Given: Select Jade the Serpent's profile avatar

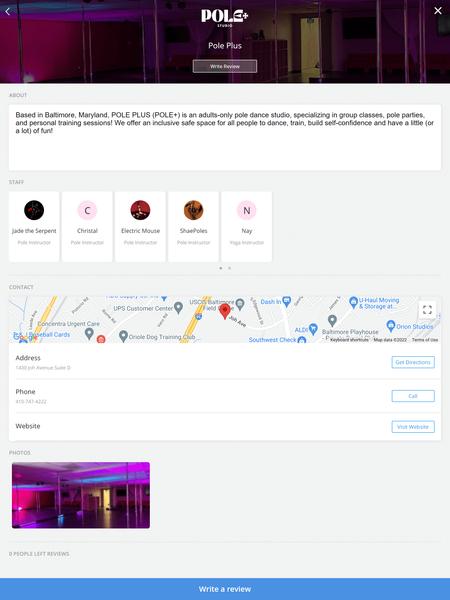Looking at the screenshot, I should coord(34,210).
